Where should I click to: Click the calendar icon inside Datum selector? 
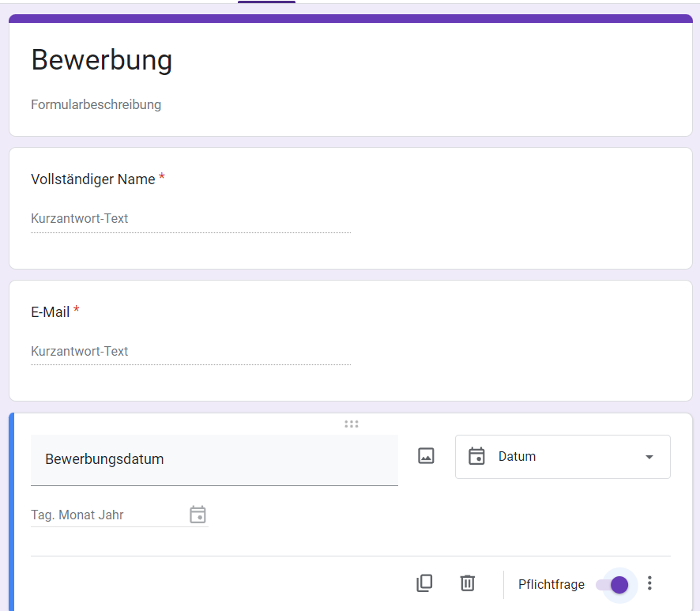tap(476, 456)
